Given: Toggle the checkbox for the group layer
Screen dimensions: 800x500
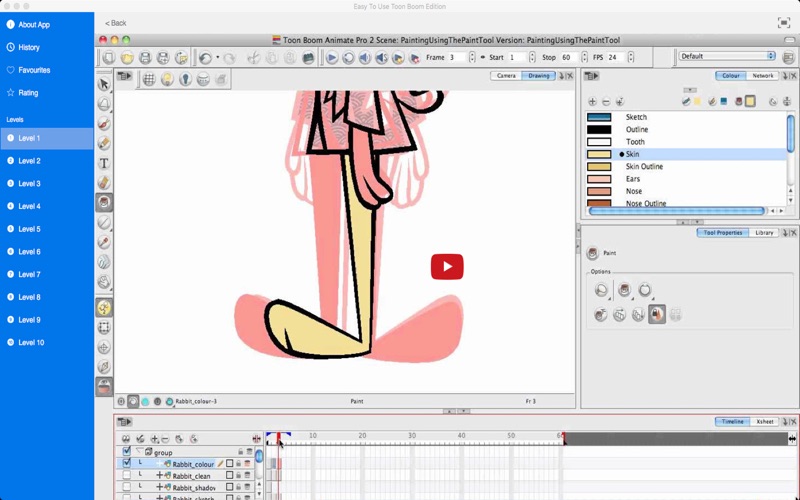Looking at the screenshot, I should (126, 452).
